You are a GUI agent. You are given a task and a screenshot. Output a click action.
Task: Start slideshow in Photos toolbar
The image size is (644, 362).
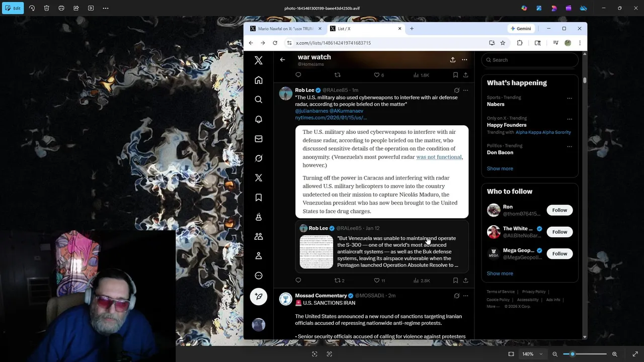pyautogui.click(x=91, y=8)
